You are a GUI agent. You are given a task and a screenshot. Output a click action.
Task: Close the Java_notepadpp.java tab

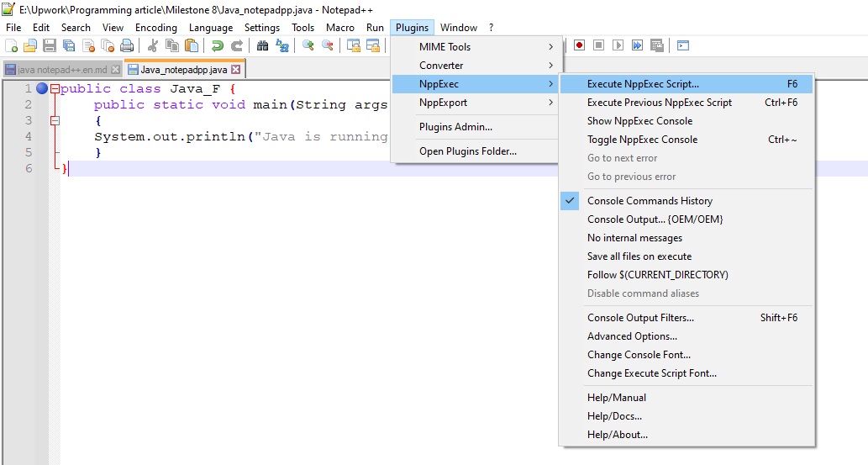point(236,69)
